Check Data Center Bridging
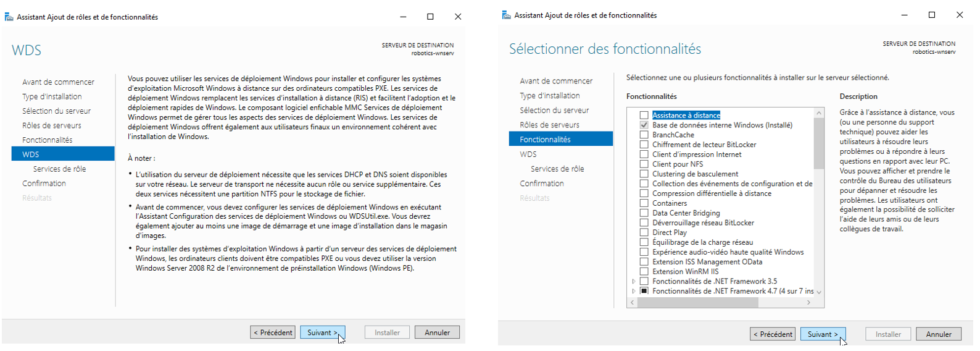 pos(644,213)
